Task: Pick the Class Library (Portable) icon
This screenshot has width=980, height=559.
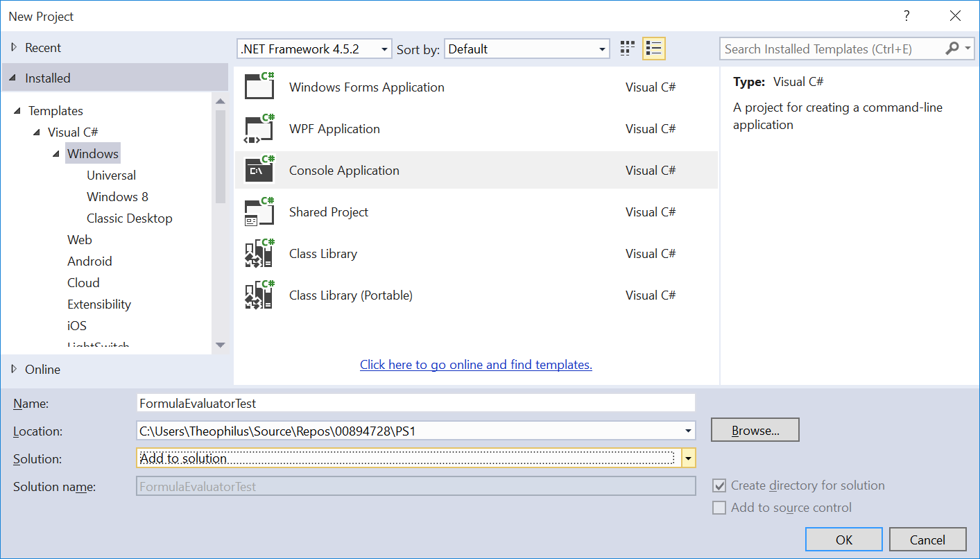Action: coord(260,295)
